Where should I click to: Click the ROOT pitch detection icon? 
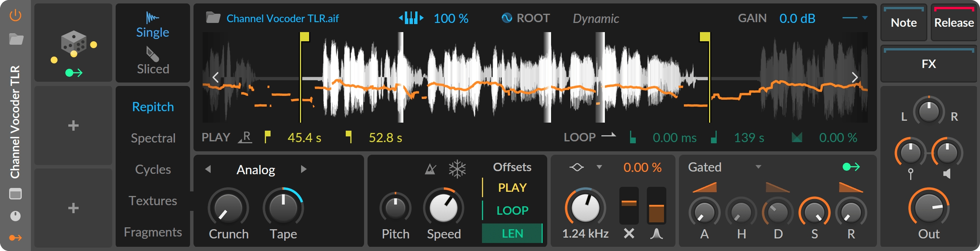point(507,18)
